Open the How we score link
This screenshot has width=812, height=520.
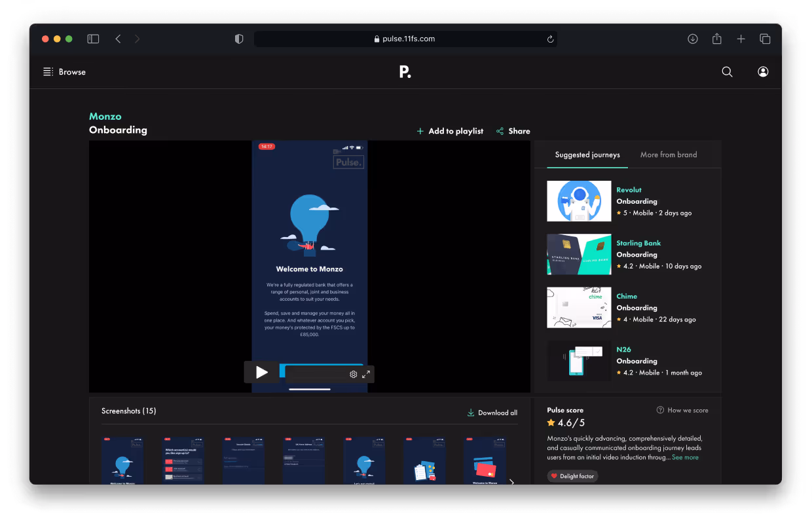tap(688, 410)
